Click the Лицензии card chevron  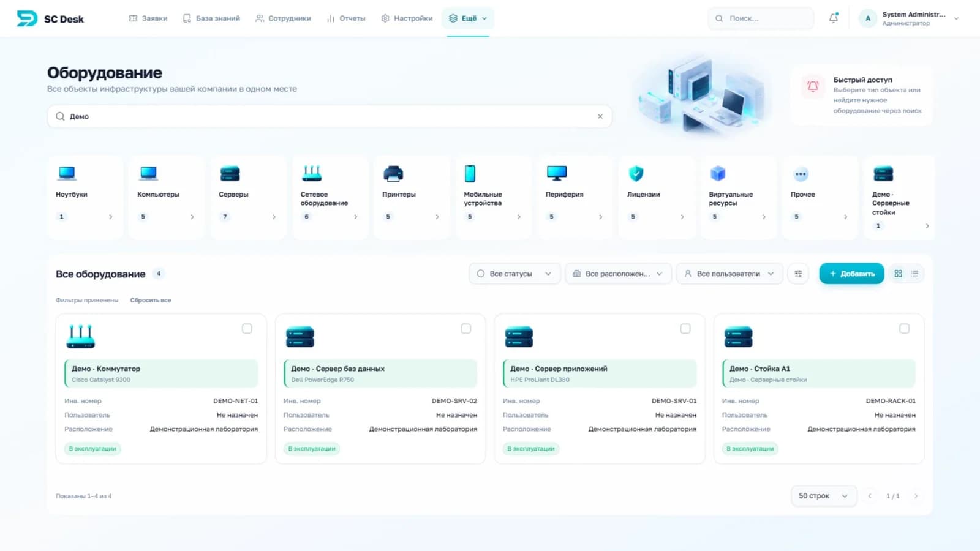click(682, 217)
